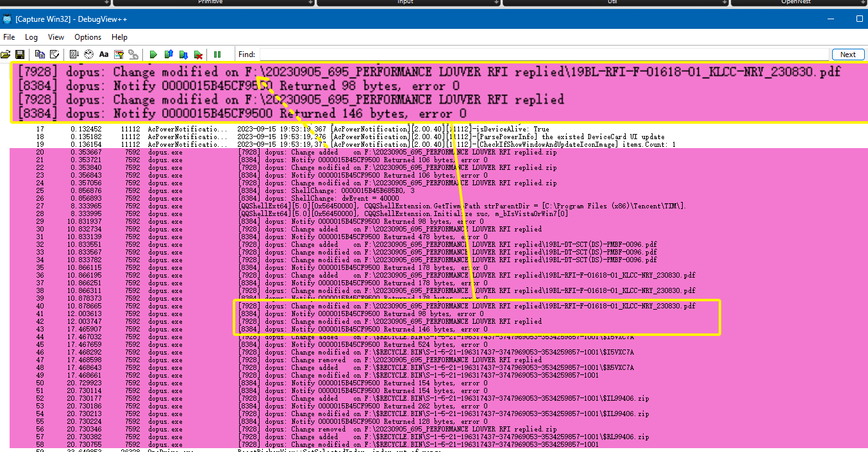Click the time value 0.132452
868x452 pixels.
[x=86, y=129]
